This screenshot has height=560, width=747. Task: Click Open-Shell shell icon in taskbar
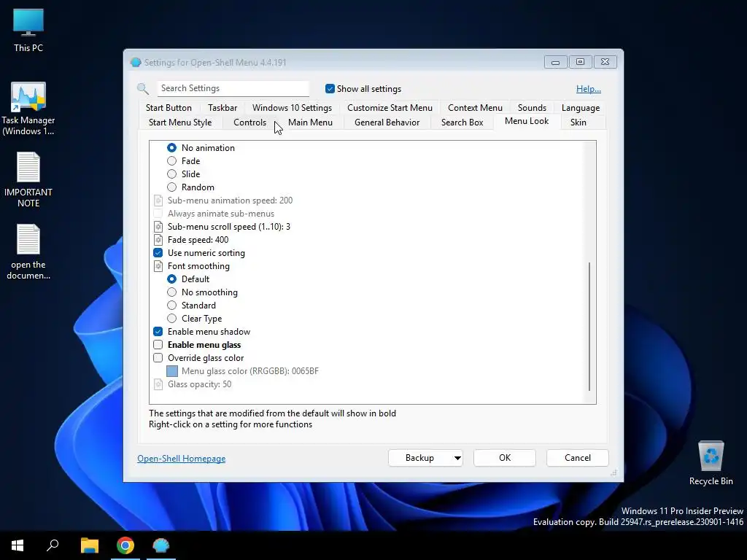coord(161,545)
